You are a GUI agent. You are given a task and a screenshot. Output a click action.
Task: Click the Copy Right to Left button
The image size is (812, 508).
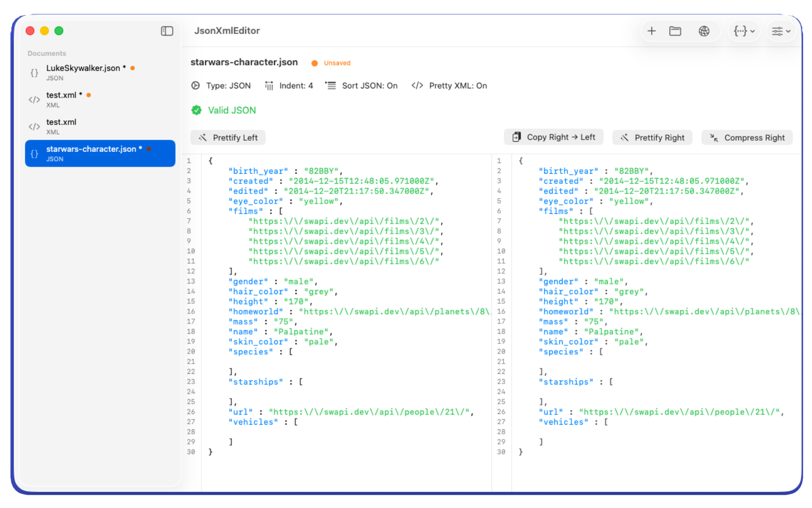coord(553,137)
